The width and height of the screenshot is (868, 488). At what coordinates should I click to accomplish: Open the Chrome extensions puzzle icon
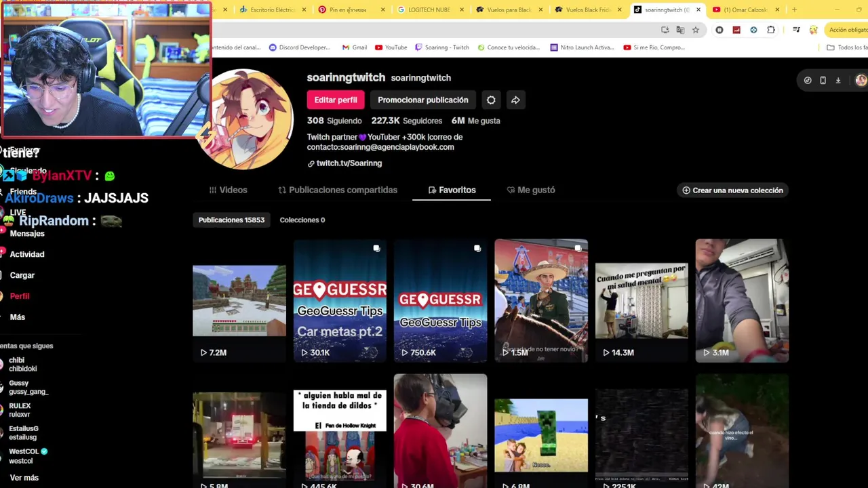pyautogui.click(x=771, y=30)
